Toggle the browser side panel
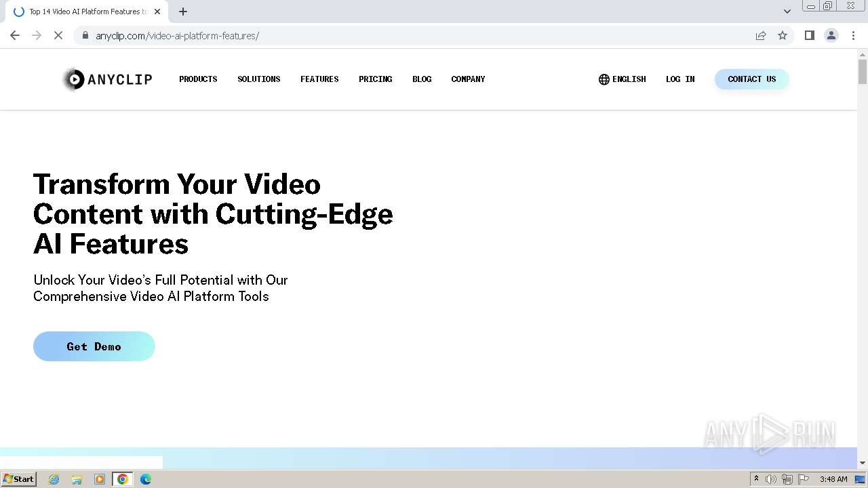The width and height of the screenshot is (868, 488). click(809, 35)
